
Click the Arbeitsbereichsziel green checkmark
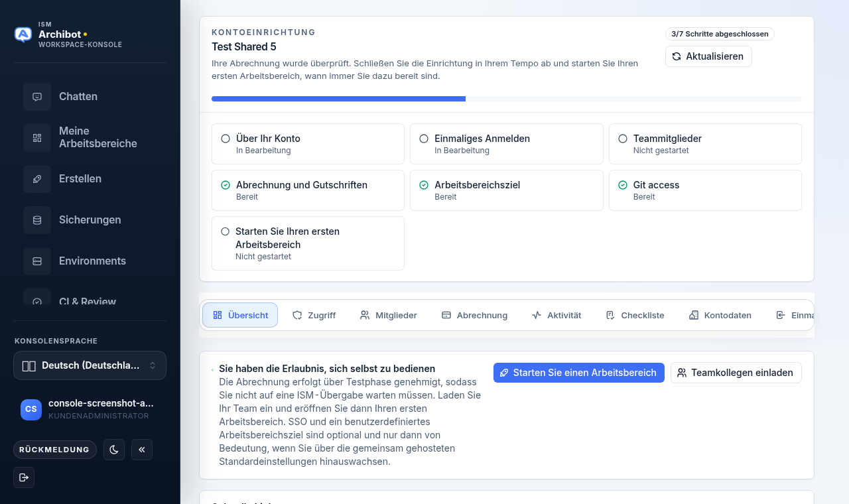pos(424,185)
